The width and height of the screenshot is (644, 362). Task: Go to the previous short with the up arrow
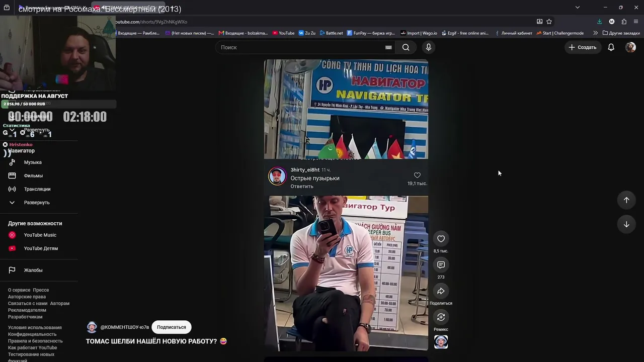pos(626,200)
